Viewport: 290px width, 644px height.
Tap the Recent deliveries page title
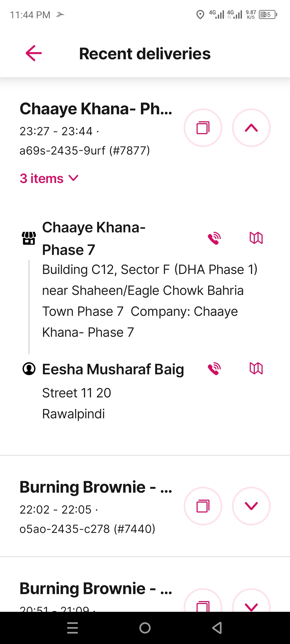(145, 53)
